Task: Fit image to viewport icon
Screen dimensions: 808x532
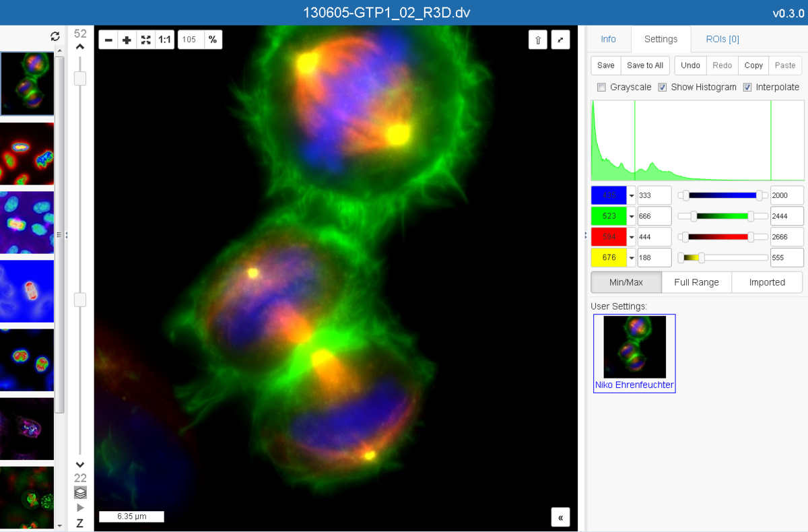Action: (x=145, y=40)
